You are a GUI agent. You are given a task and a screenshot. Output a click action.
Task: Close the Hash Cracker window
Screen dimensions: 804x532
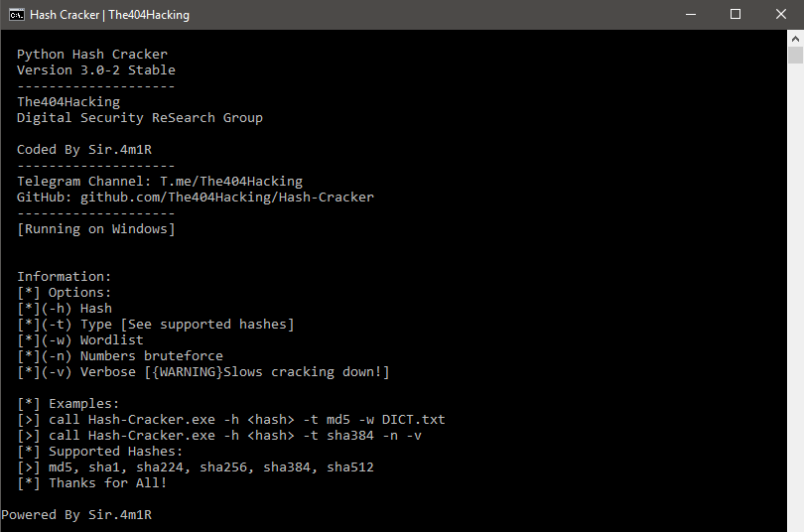pos(780,14)
